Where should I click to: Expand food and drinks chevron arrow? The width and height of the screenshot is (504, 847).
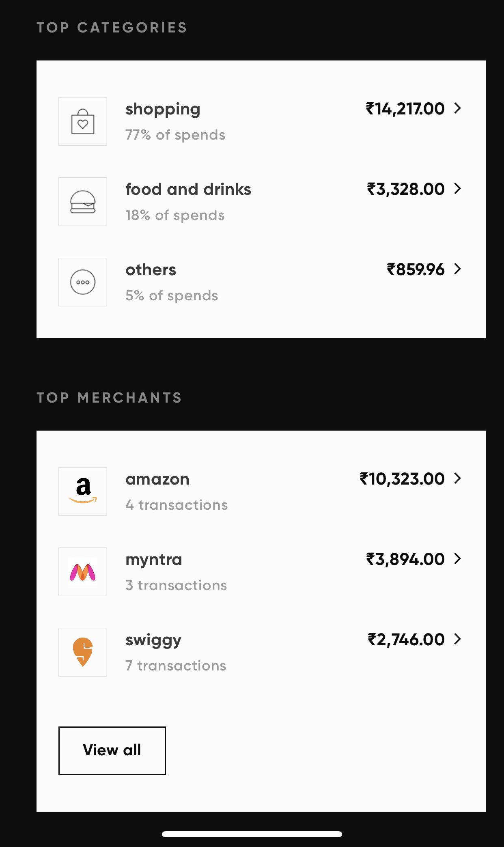pos(458,188)
